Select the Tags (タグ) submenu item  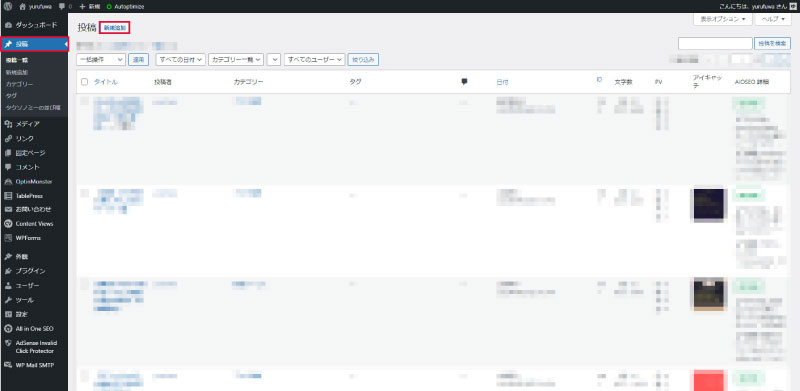coord(11,95)
